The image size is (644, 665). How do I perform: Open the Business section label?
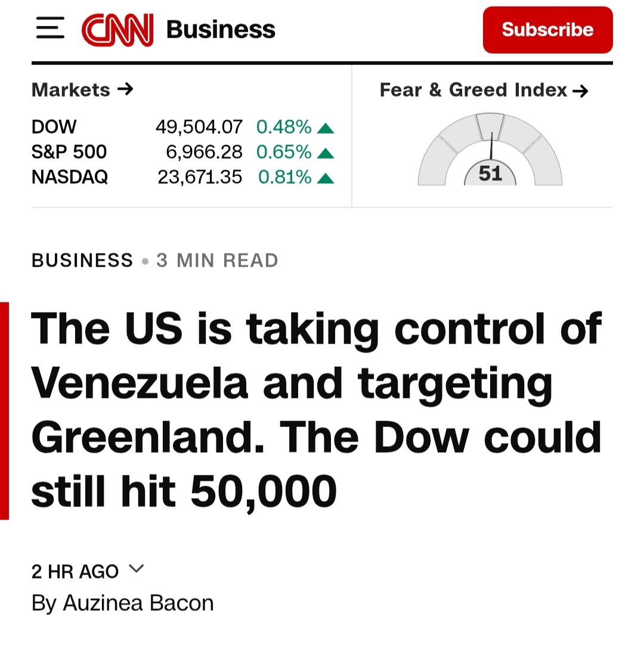pos(221,30)
